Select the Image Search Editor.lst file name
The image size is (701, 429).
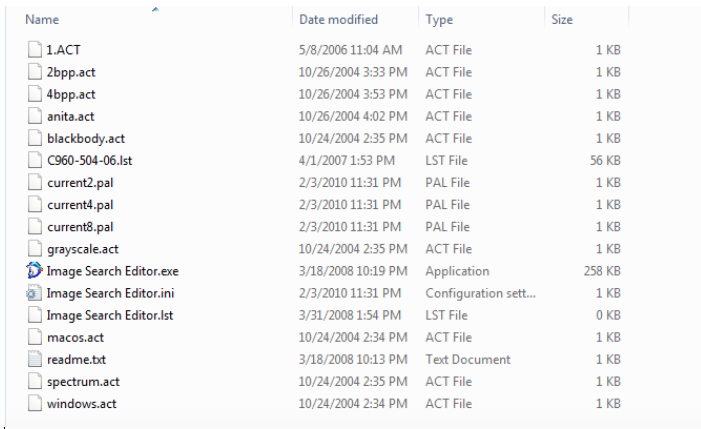click(110, 315)
